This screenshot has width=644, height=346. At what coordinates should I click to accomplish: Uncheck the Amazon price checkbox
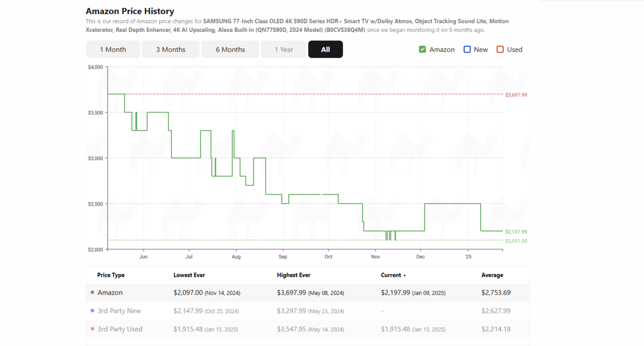[423, 50]
